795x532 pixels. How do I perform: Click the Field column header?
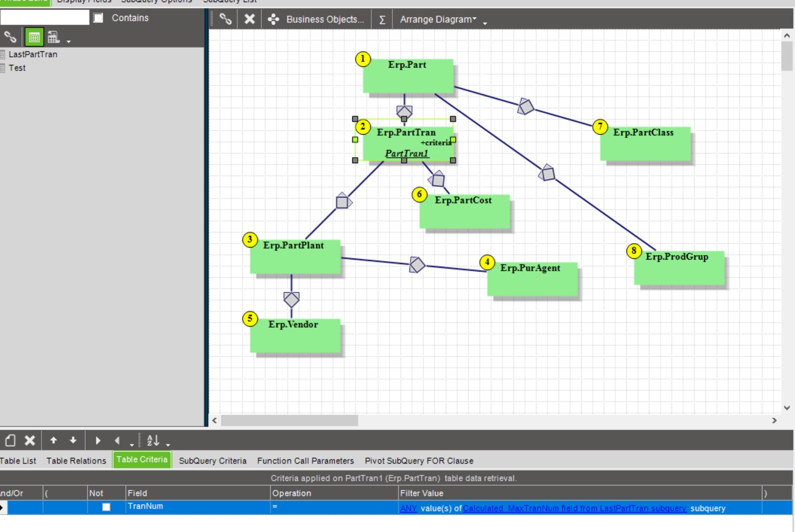[198, 493]
